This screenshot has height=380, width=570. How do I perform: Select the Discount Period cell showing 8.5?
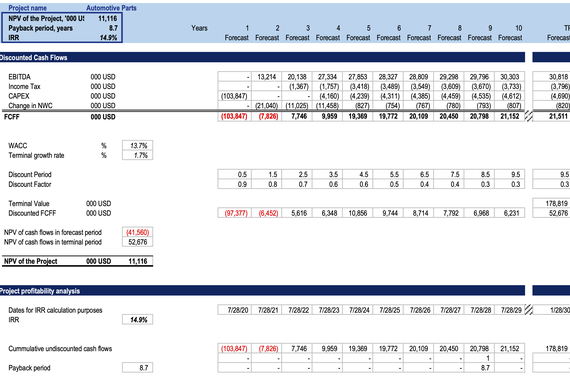[479, 175]
